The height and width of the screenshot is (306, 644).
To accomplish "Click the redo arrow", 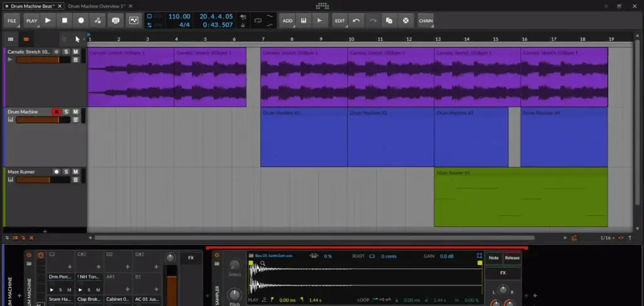I will point(373,21).
